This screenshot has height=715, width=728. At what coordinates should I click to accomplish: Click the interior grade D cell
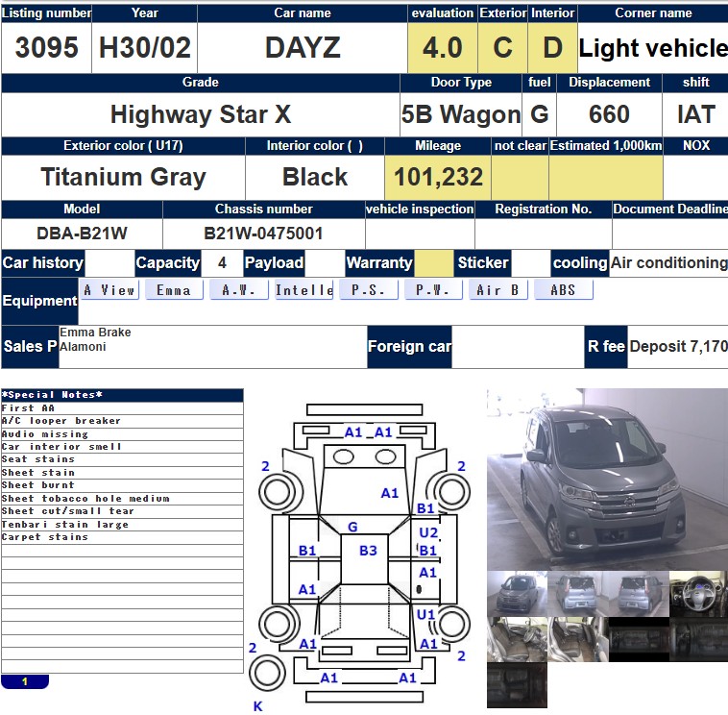point(552,47)
